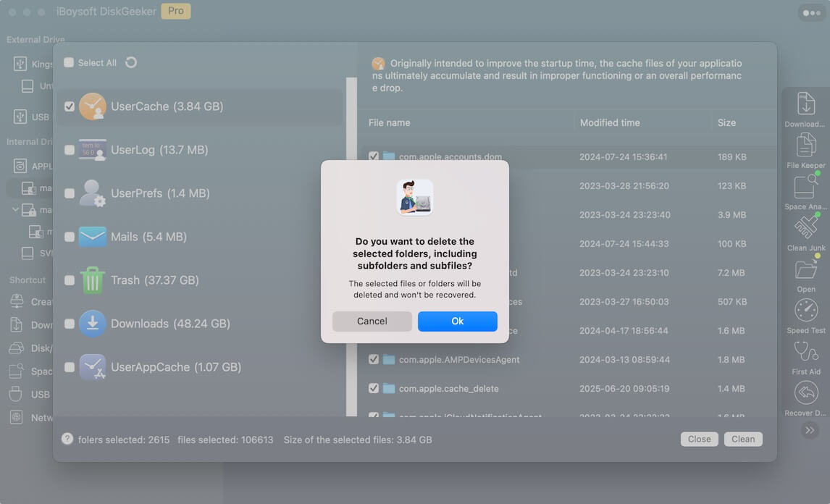Click the com.apple.AMPDevicesAgent folder icon

pos(388,359)
